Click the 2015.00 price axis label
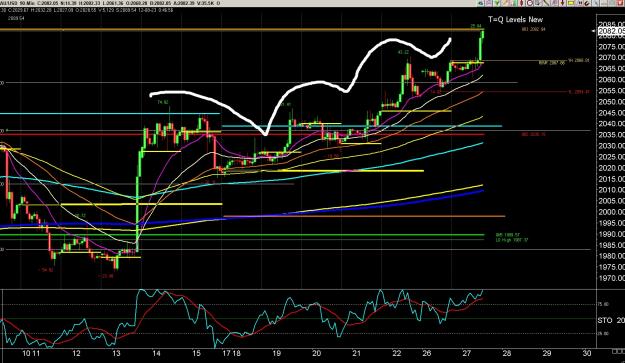625x363 pixels. tap(611, 179)
